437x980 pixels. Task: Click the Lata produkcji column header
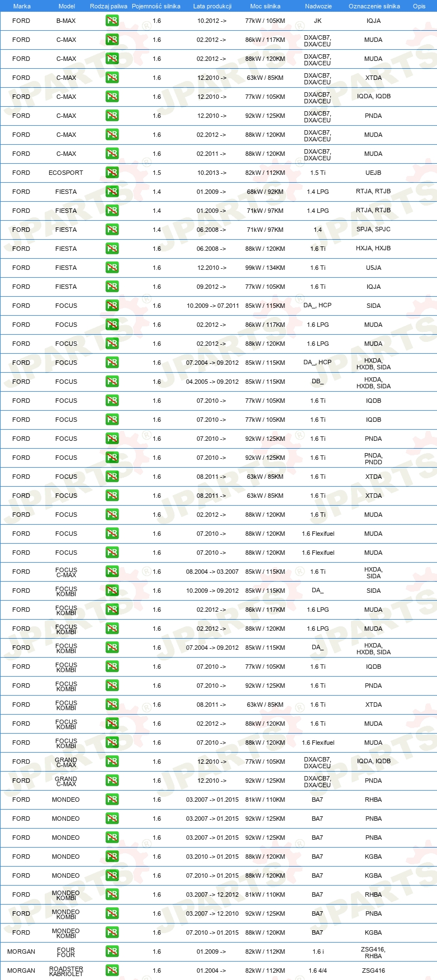coord(212,6)
